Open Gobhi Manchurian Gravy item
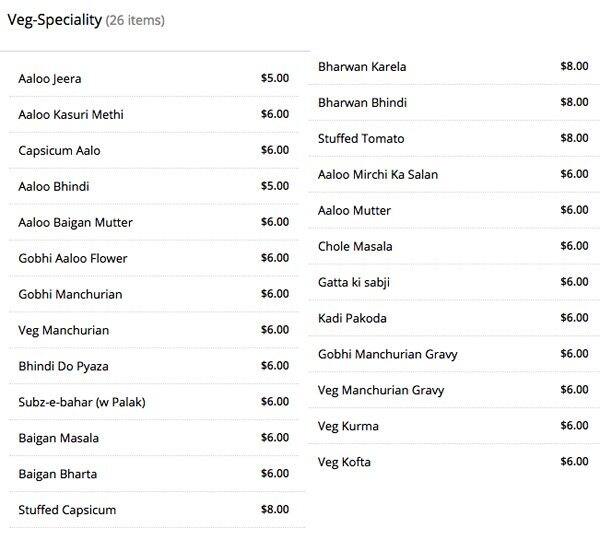Viewport: 600px width, 540px height. (454, 354)
